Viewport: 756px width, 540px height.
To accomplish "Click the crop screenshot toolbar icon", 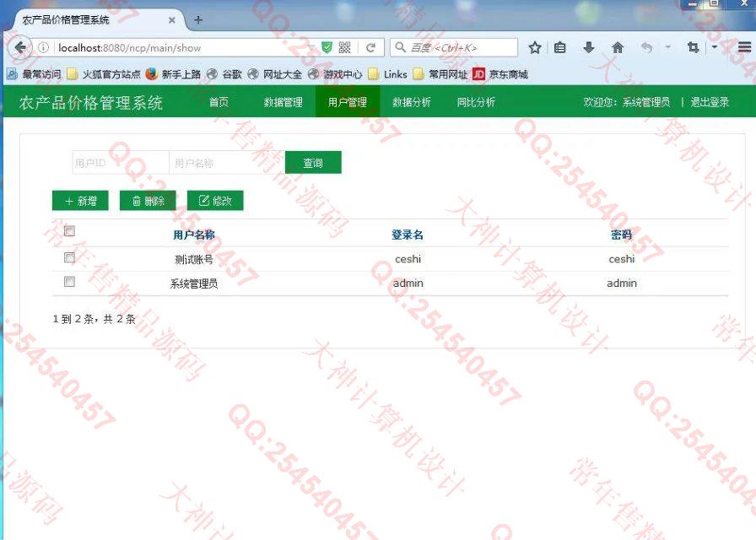I will [693, 47].
